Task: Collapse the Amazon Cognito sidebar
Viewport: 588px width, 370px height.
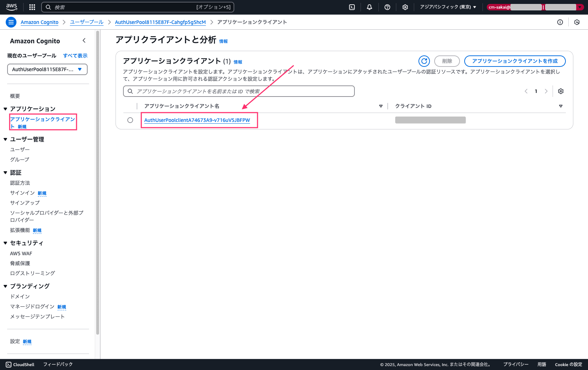Action: pyautogui.click(x=84, y=41)
